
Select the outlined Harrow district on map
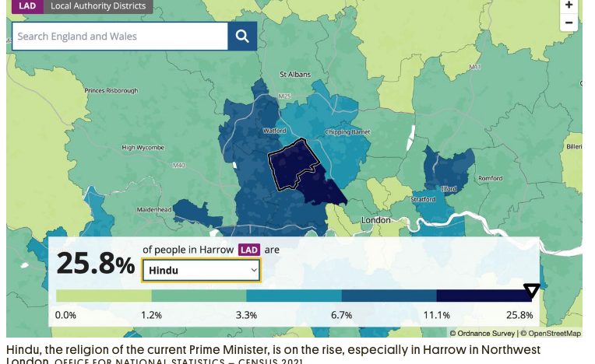pyautogui.click(x=294, y=165)
